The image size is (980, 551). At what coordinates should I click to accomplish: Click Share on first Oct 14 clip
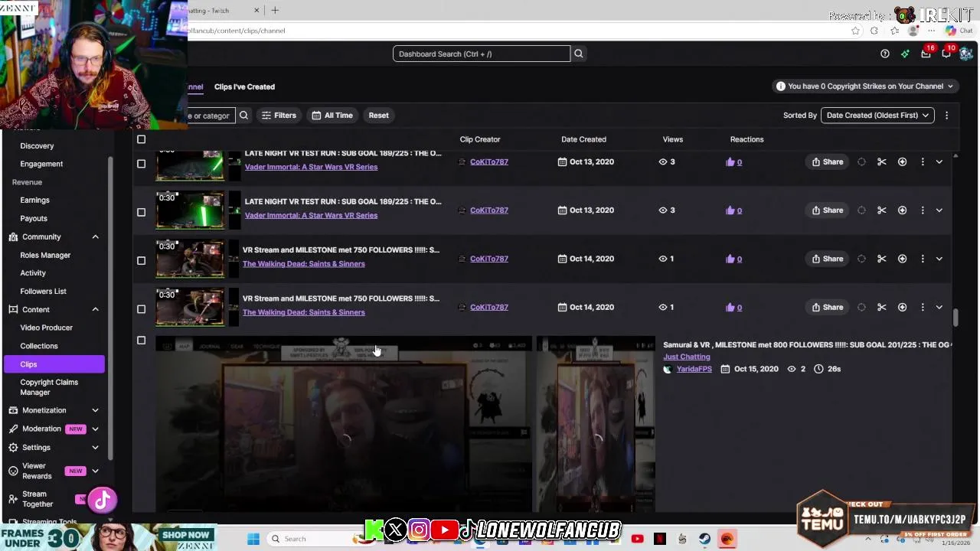coord(828,259)
